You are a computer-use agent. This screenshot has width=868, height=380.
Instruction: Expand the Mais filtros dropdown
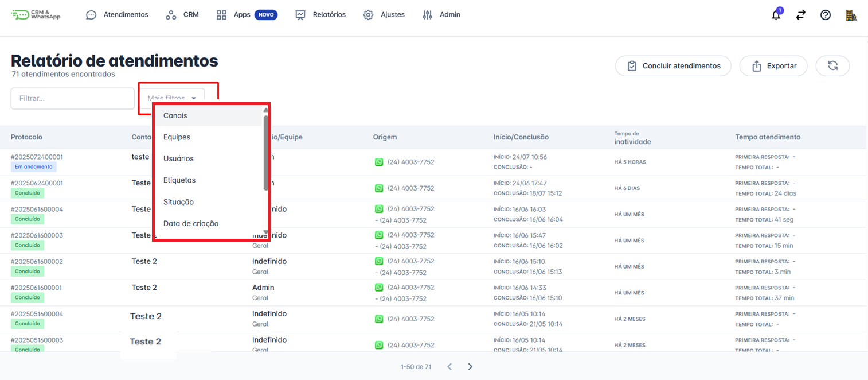(171, 98)
